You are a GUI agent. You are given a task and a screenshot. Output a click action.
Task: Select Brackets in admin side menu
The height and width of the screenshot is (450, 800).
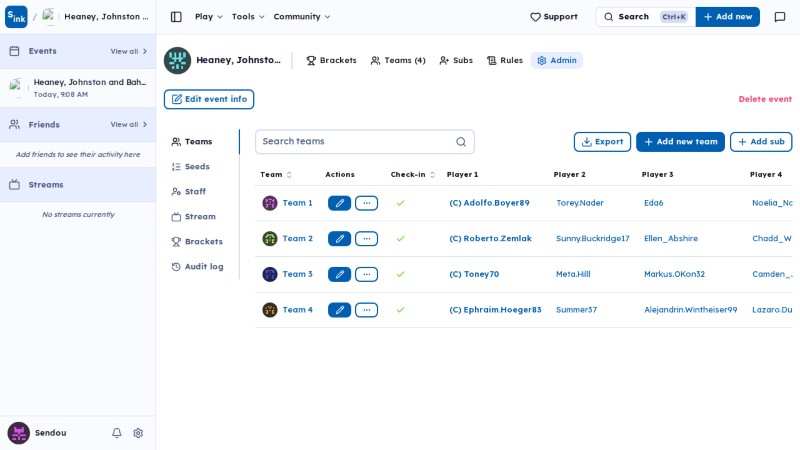tap(197, 242)
